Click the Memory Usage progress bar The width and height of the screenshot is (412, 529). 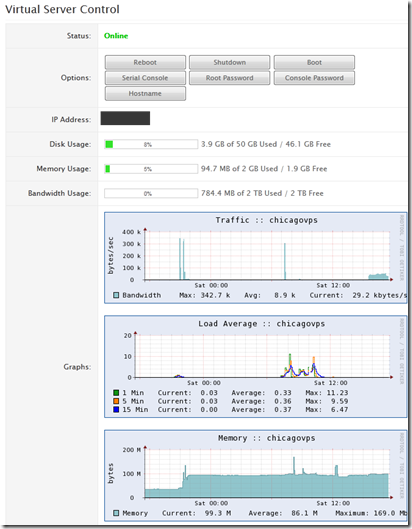pos(151,169)
